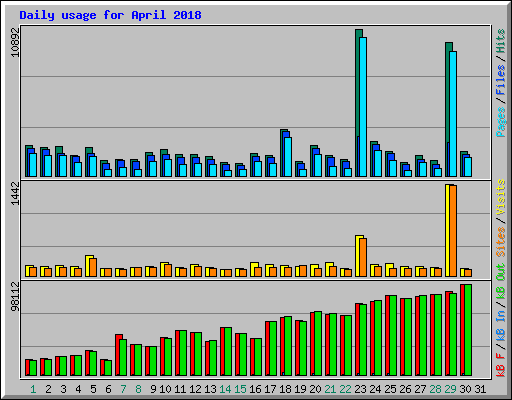Click the 'kB F' legend label
This screenshot has width=512, height=400.
(x=501, y=364)
